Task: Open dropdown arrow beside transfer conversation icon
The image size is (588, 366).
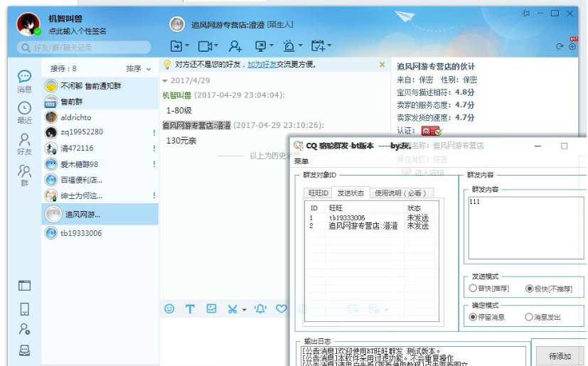Action: [x=187, y=45]
